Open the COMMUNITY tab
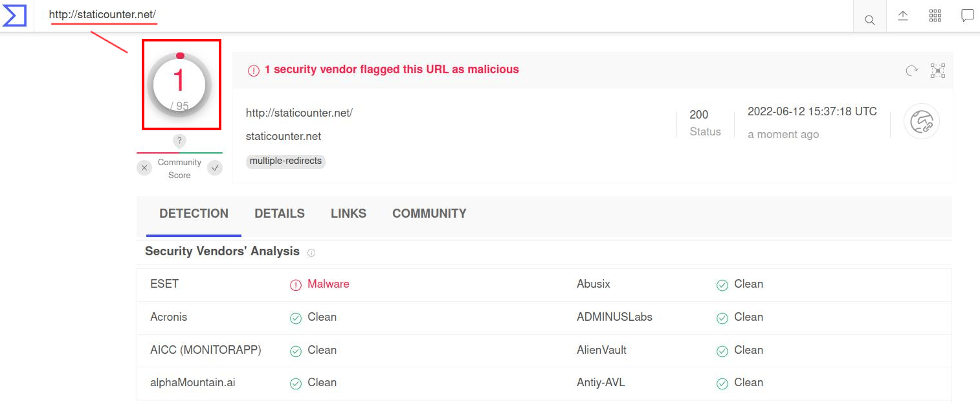The height and width of the screenshot is (403, 980). (429, 213)
